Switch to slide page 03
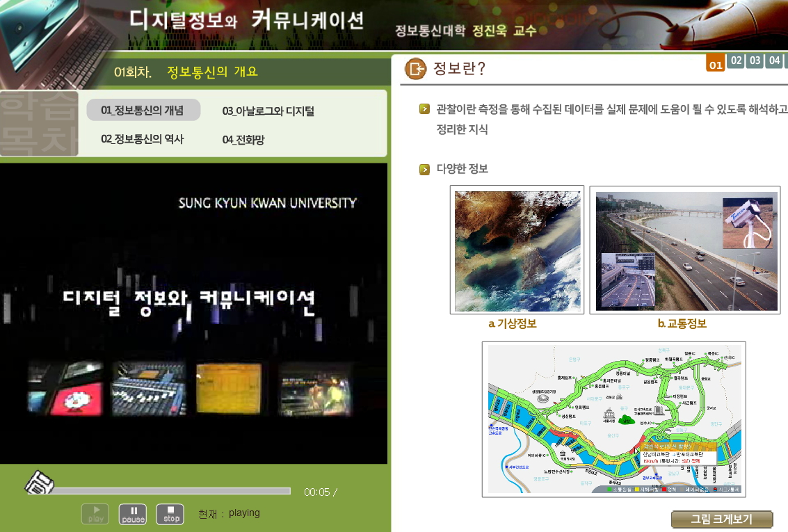This screenshot has height=532, width=788. point(755,61)
